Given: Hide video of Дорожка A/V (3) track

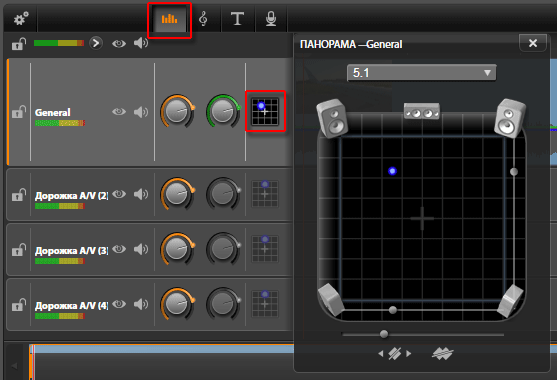Looking at the screenshot, I should pyautogui.click(x=119, y=249).
